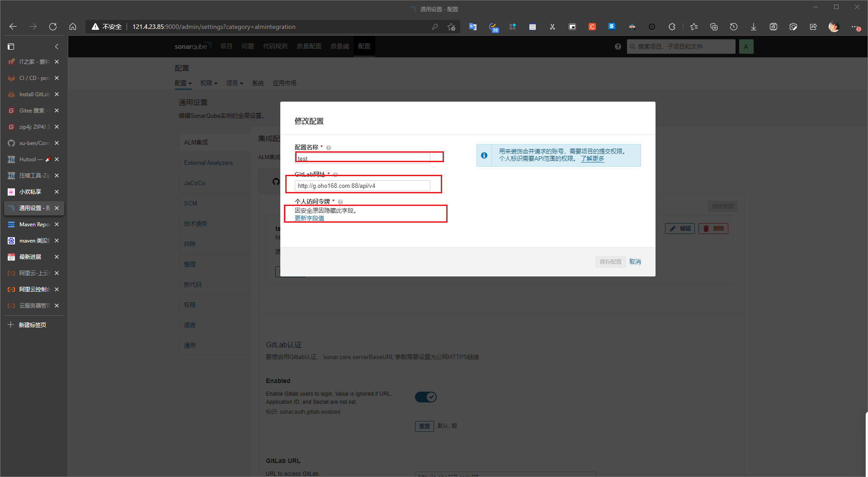The height and width of the screenshot is (477, 868).
Task: Click the browser page refresh icon
Action: (x=53, y=26)
